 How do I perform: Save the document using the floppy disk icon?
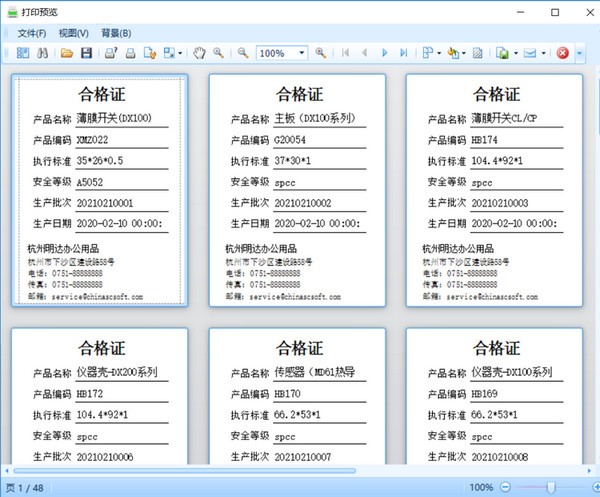click(86, 53)
